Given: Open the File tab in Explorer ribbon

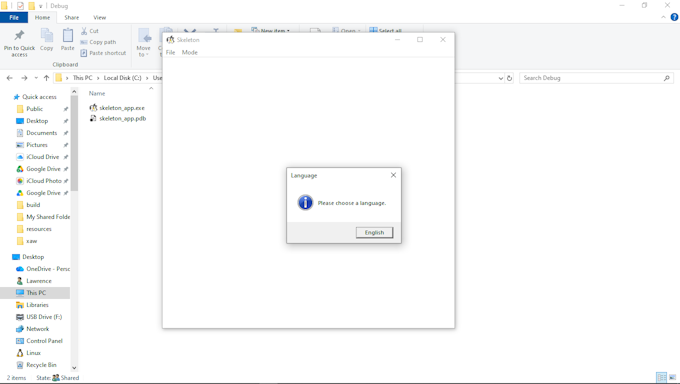Looking at the screenshot, I should pos(14,17).
